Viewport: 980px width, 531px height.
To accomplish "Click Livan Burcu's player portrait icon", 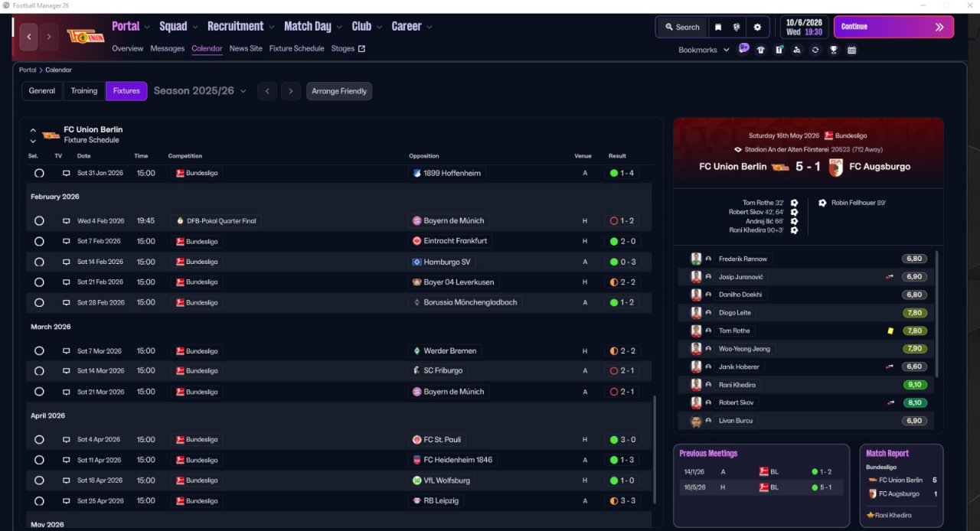I will pyautogui.click(x=696, y=421).
